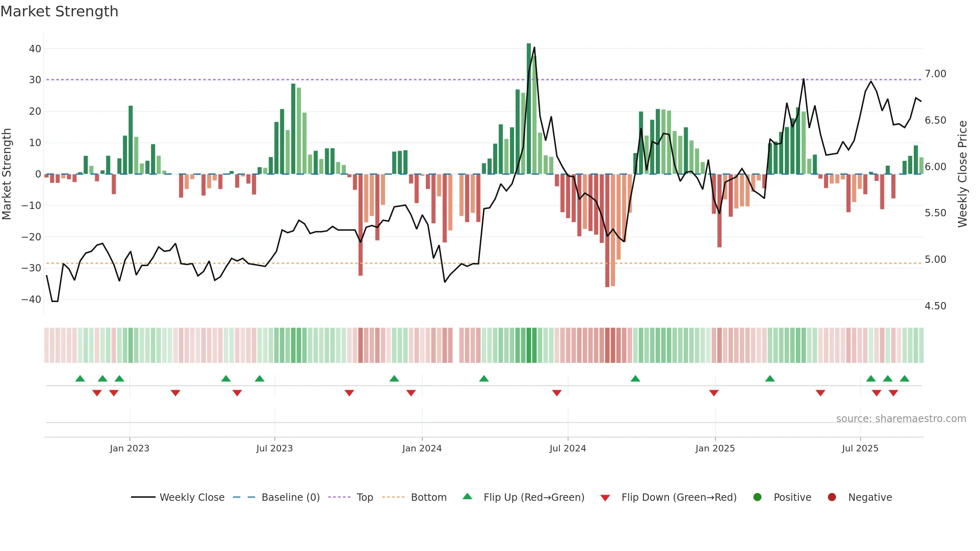Click the orange dotted Bottom legend swatch

click(x=393, y=497)
